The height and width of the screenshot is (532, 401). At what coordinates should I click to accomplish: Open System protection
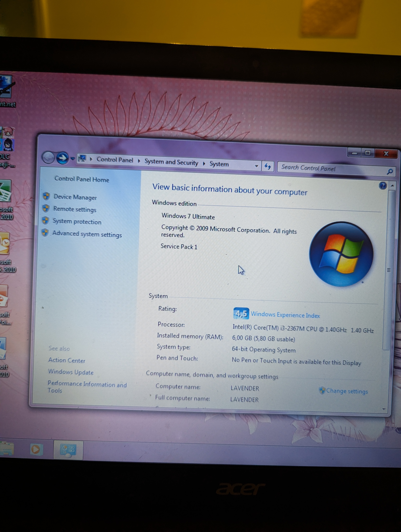coord(77,221)
